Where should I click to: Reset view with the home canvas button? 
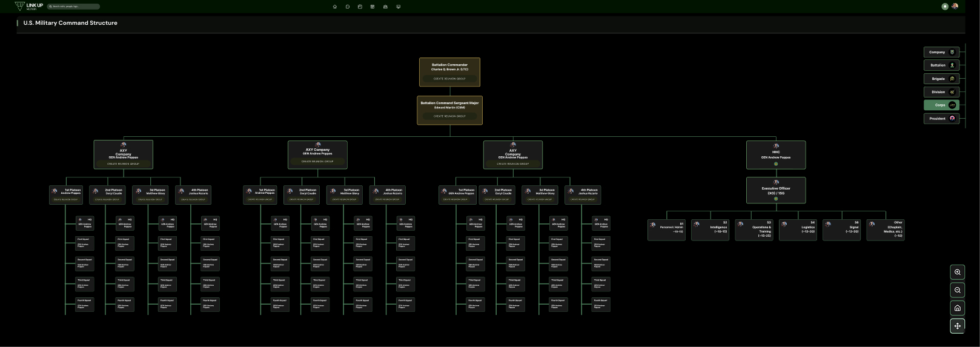[957, 308]
